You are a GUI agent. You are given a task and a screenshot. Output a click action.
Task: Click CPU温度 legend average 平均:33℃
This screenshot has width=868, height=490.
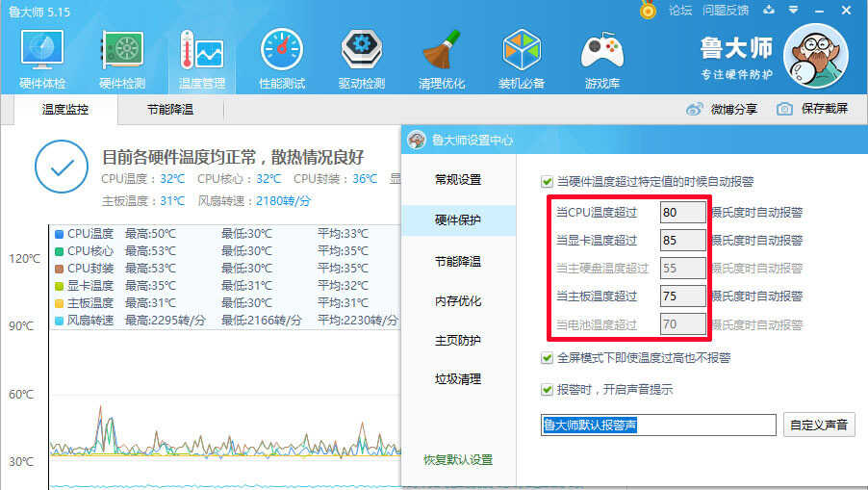[343, 234]
